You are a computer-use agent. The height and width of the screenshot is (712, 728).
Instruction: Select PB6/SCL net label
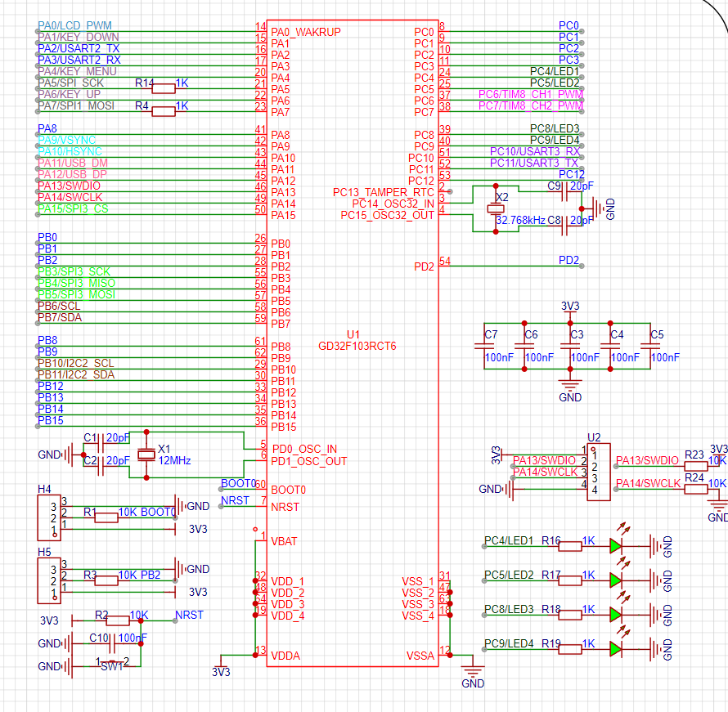59,307
